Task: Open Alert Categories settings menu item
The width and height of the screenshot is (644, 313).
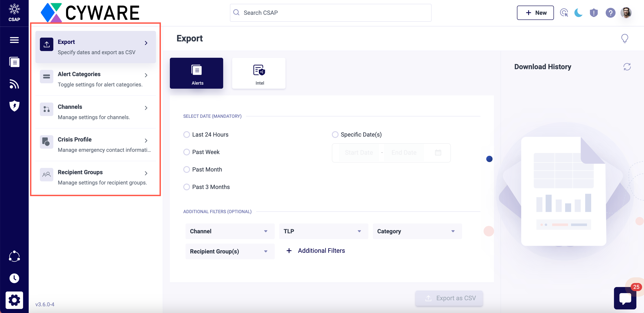Action: 95,79
